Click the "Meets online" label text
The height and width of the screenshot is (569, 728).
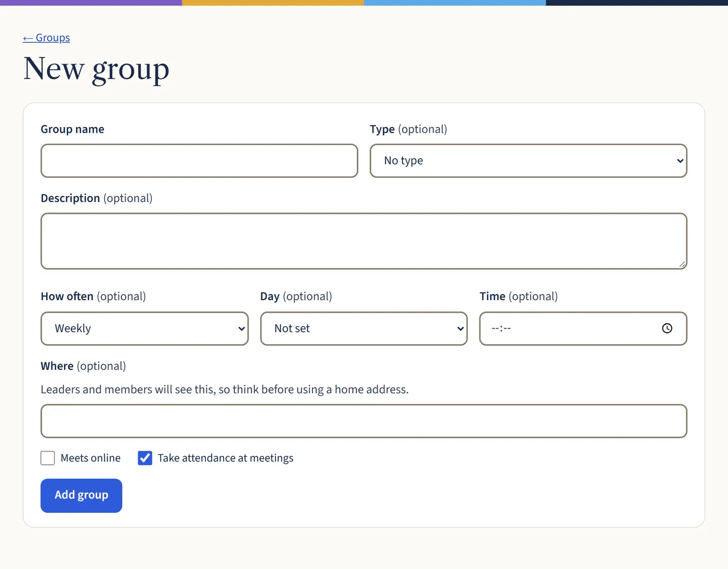point(90,458)
